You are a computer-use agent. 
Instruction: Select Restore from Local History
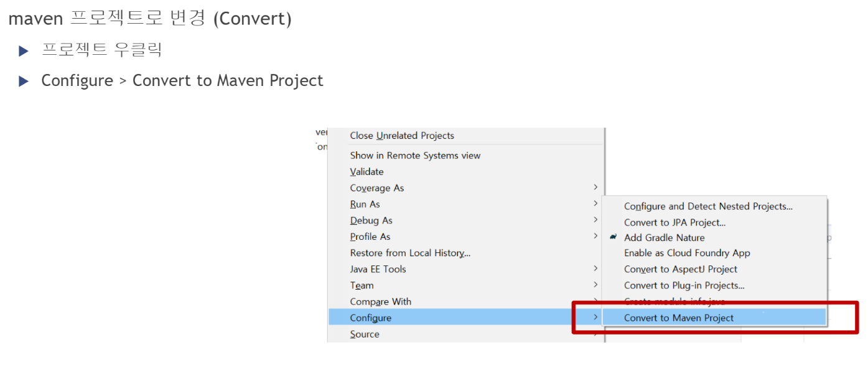465,253
